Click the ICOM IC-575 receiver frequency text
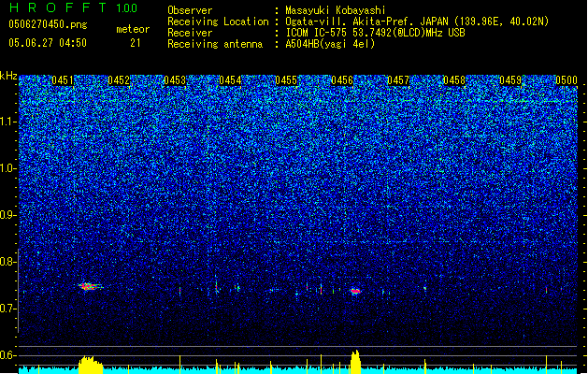The width and height of the screenshot is (588, 374). point(375,33)
